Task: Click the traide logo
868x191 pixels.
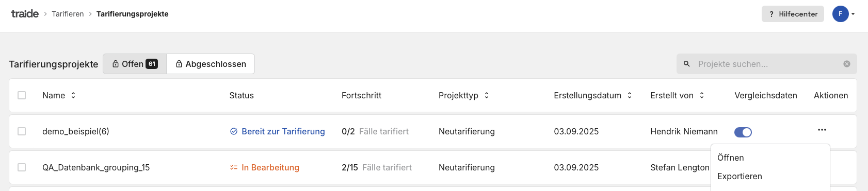Action: [x=25, y=14]
